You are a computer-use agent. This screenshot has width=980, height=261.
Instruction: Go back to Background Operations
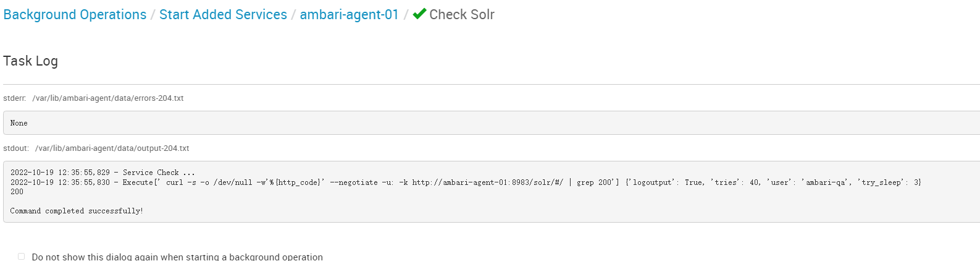point(75,14)
